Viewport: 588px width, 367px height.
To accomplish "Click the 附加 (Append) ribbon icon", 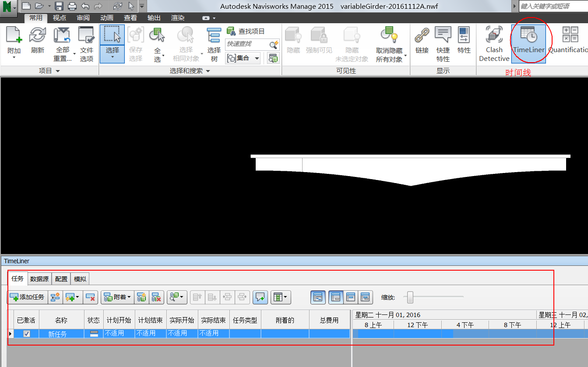I will 14,35.
